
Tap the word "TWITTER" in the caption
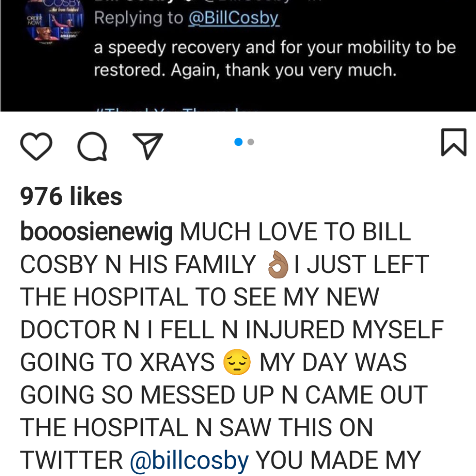click(x=72, y=460)
